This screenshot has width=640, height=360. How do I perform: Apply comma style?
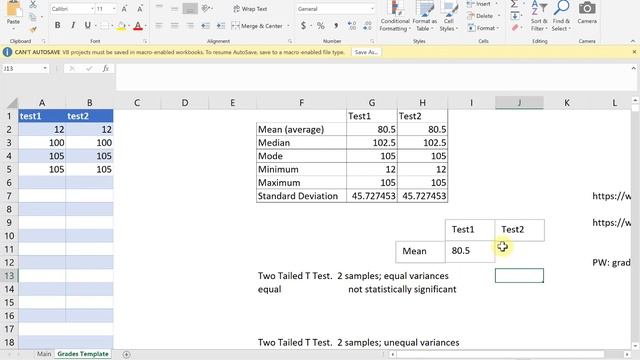coord(336,26)
